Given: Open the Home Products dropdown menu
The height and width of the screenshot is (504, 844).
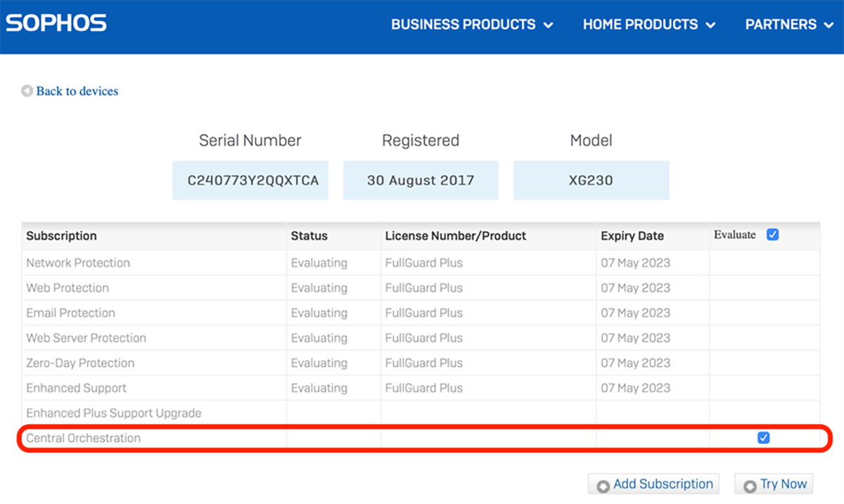Looking at the screenshot, I should 640,25.
